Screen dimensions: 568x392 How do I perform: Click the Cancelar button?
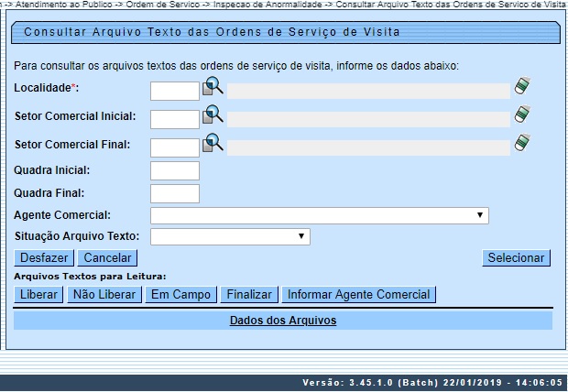[107, 258]
